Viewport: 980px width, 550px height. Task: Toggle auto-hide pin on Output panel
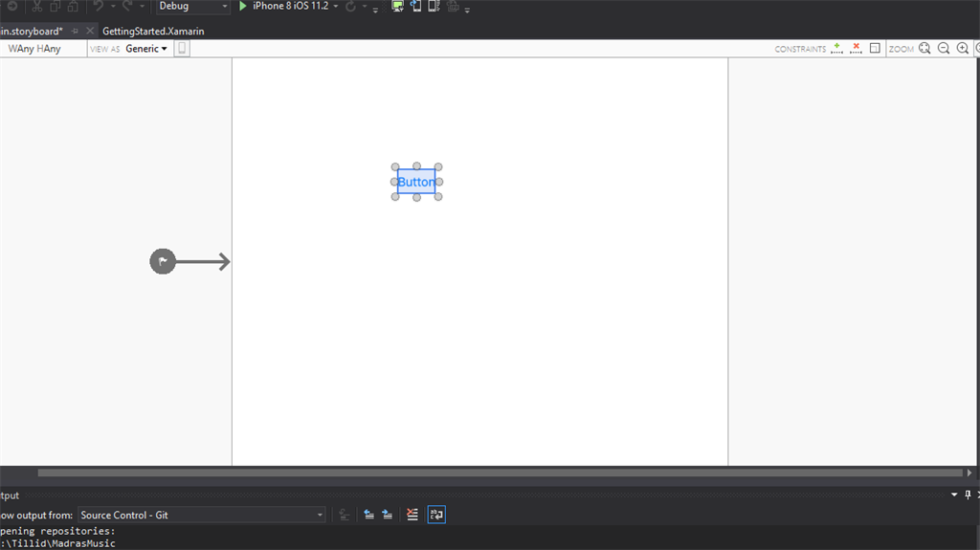pos(969,495)
